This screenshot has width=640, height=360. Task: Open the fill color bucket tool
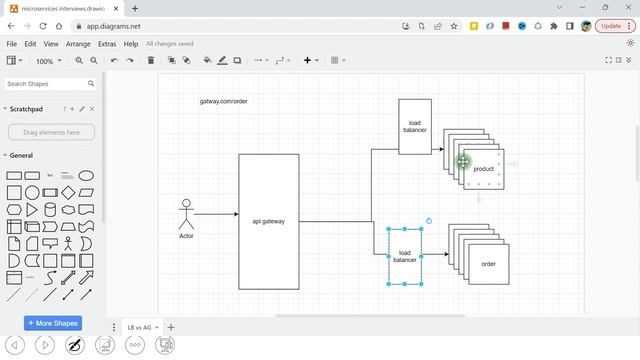pos(207,60)
